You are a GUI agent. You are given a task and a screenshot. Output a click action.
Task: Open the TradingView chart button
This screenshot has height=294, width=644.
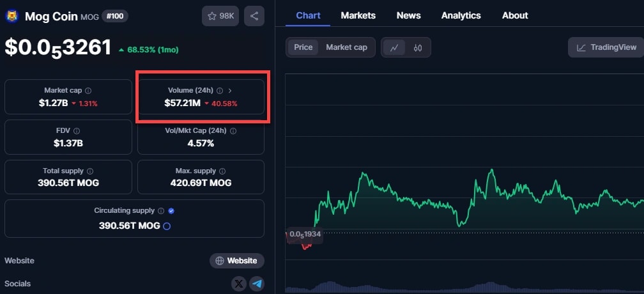point(606,47)
